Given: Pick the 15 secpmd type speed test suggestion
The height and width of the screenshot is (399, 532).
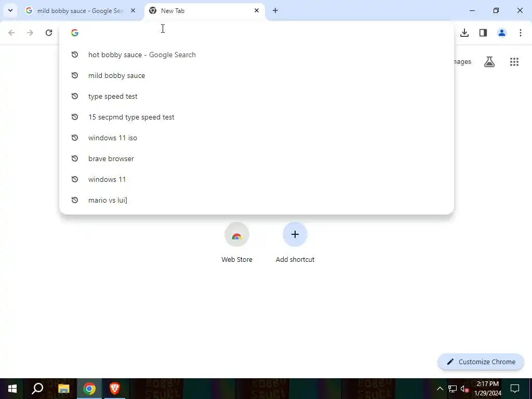Looking at the screenshot, I should tap(257, 117).
